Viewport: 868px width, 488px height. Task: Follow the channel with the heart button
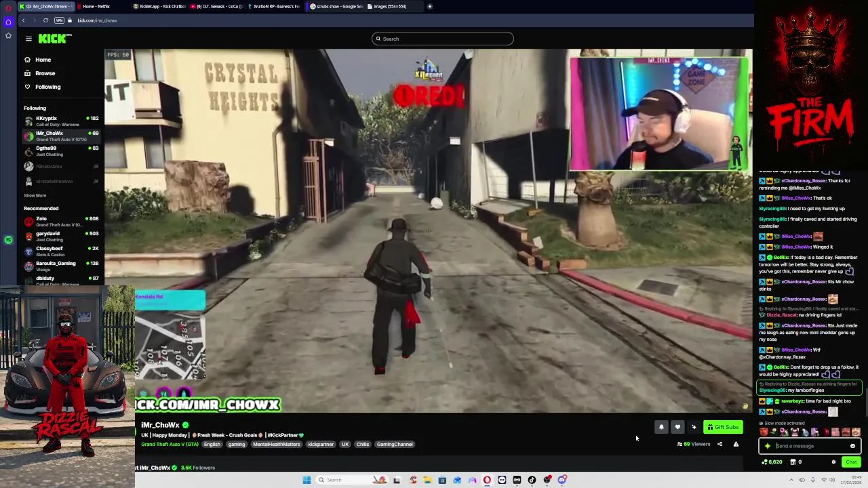(x=677, y=427)
